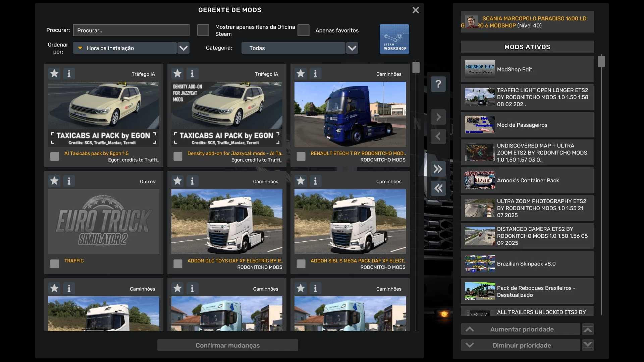
Task: Open the Steam Workshop icon
Action: click(394, 39)
